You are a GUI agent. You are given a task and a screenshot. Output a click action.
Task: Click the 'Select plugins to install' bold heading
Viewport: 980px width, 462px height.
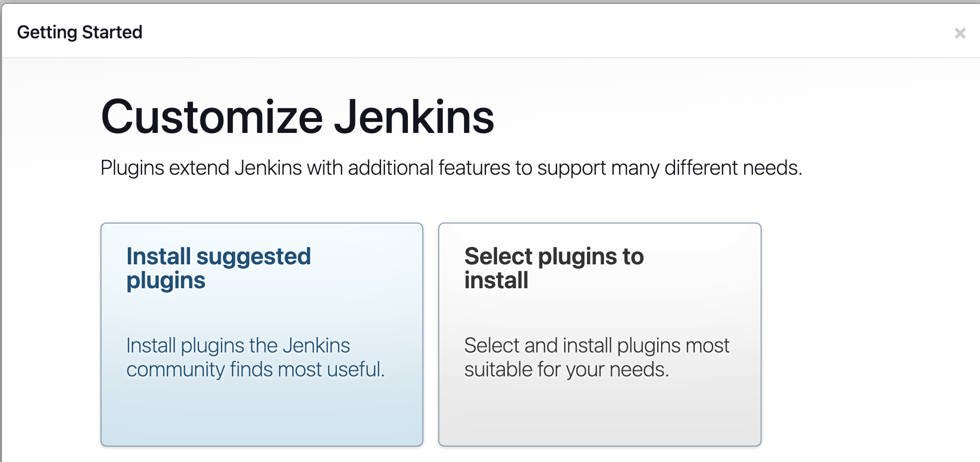point(554,268)
